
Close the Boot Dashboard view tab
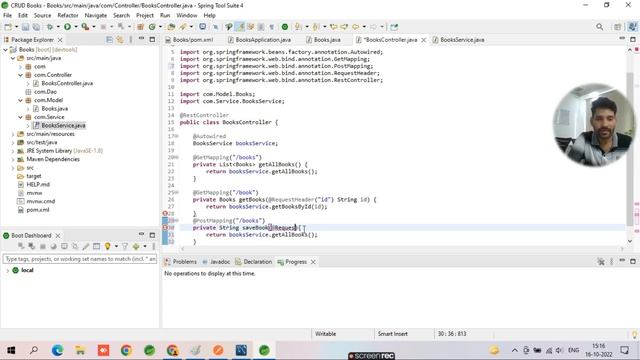coord(58,236)
